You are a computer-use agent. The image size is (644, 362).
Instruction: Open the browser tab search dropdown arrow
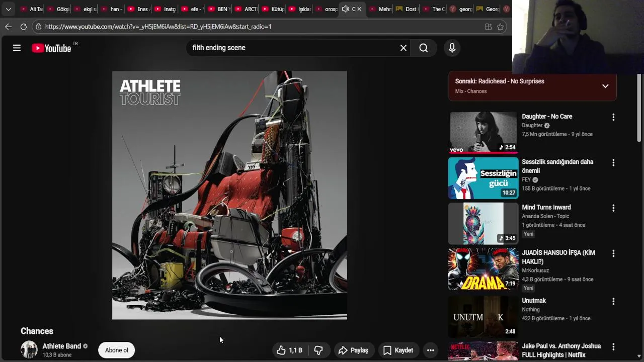pos(8,9)
